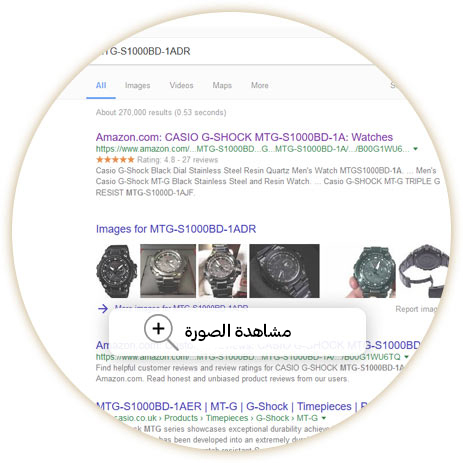Open the More search menu

[260, 85]
